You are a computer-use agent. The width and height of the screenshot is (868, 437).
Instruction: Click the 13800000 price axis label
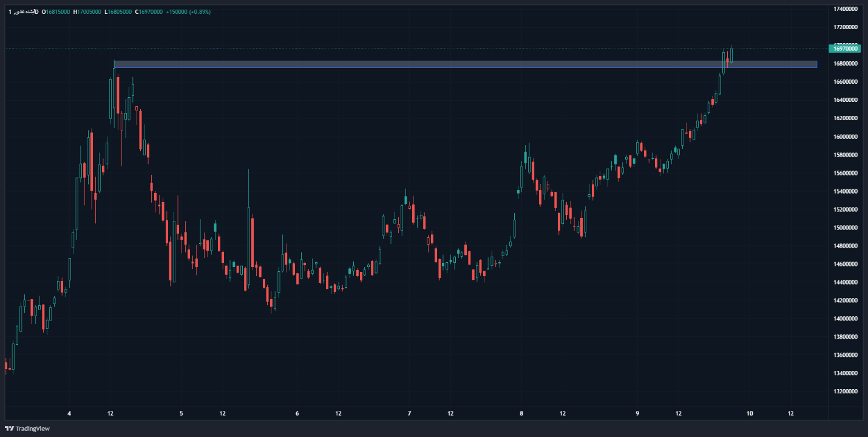[846, 337]
